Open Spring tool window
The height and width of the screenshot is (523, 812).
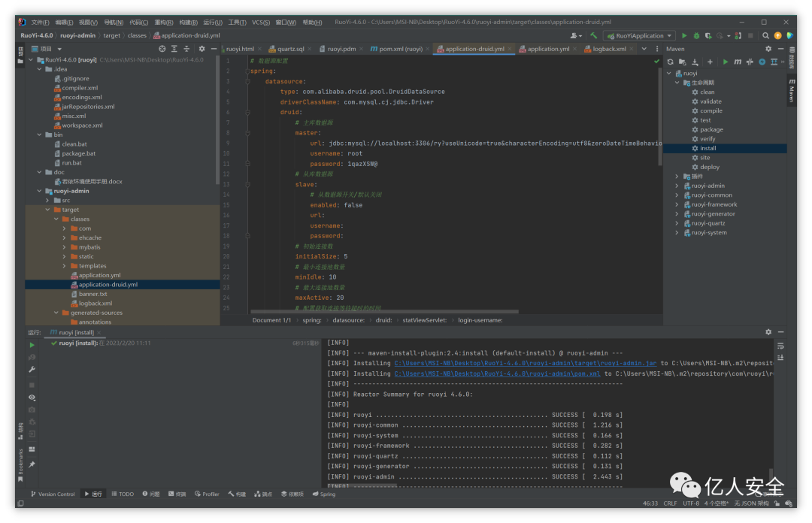pos(323,494)
